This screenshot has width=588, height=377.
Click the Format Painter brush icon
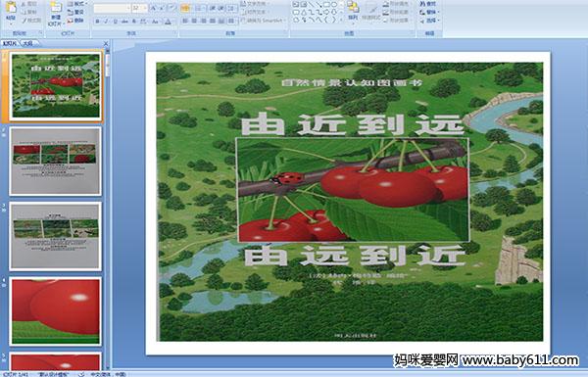click(x=31, y=21)
